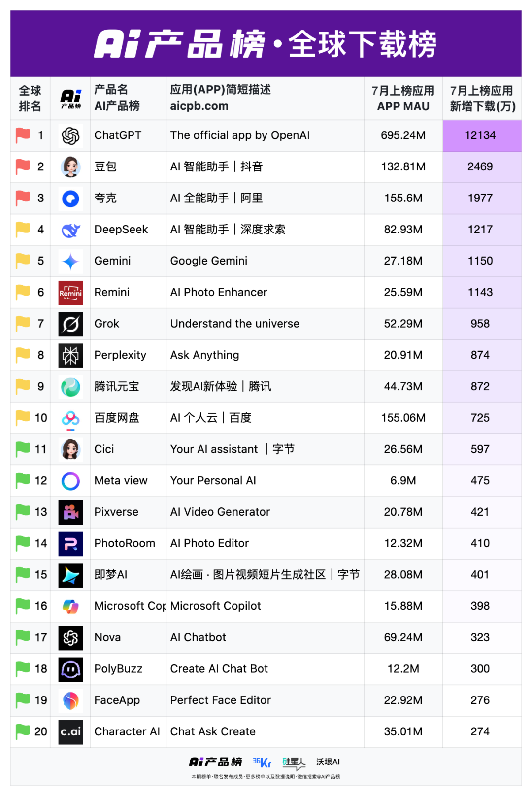
Task: Click the AI产品榜·全球下载榜 title banner
Action: pyautogui.click(x=266, y=44)
